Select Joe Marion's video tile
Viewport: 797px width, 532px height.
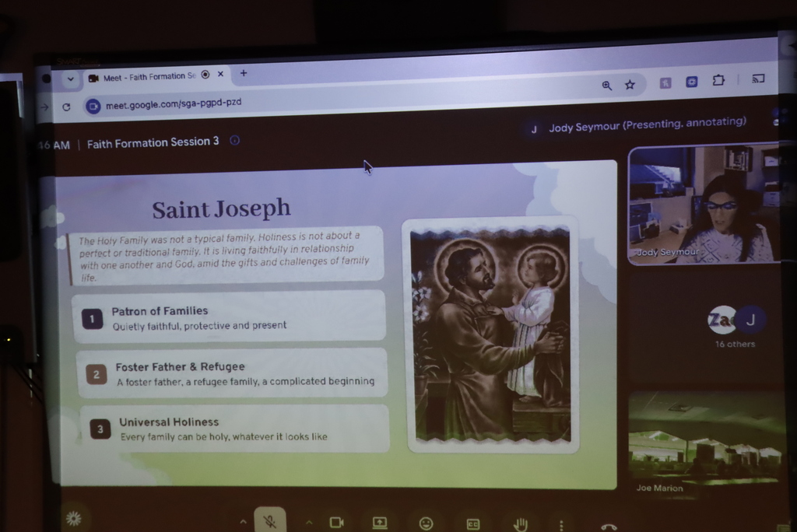[705, 443]
